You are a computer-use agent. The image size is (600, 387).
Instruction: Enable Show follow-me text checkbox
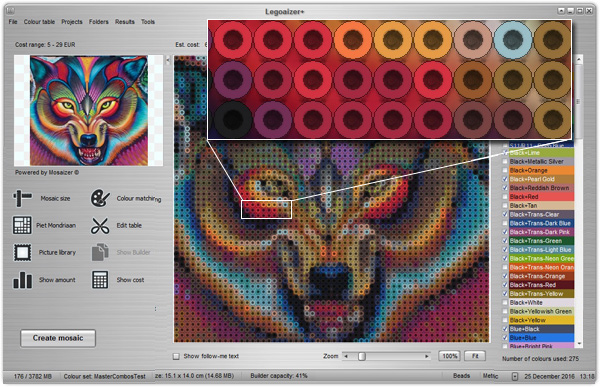pyautogui.click(x=176, y=356)
